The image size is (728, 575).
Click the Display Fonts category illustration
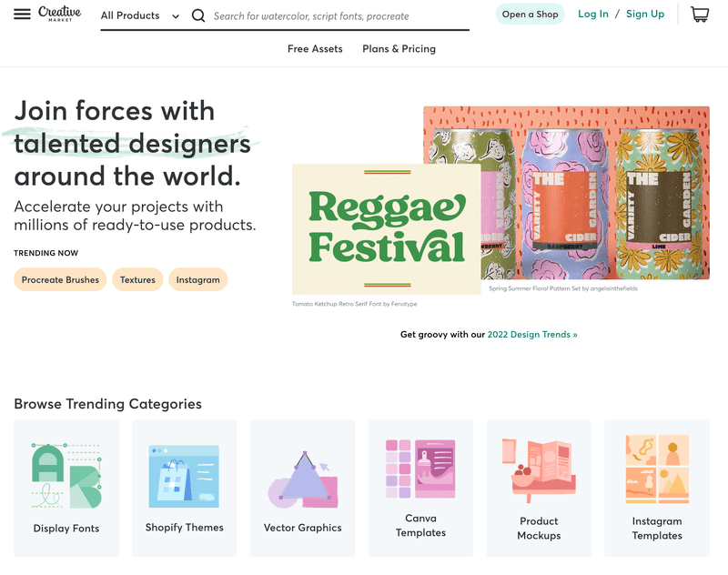click(x=66, y=476)
